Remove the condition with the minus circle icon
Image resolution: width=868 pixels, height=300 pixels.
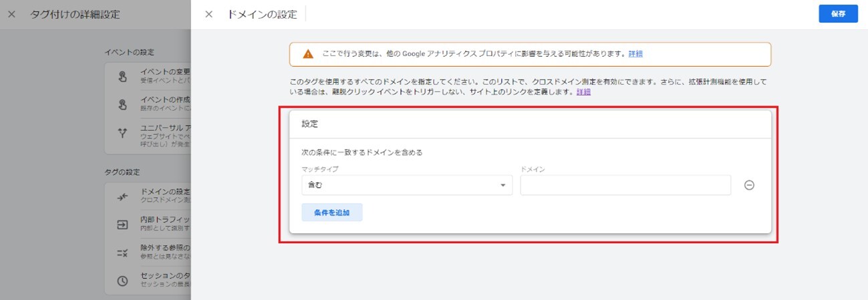coord(749,186)
